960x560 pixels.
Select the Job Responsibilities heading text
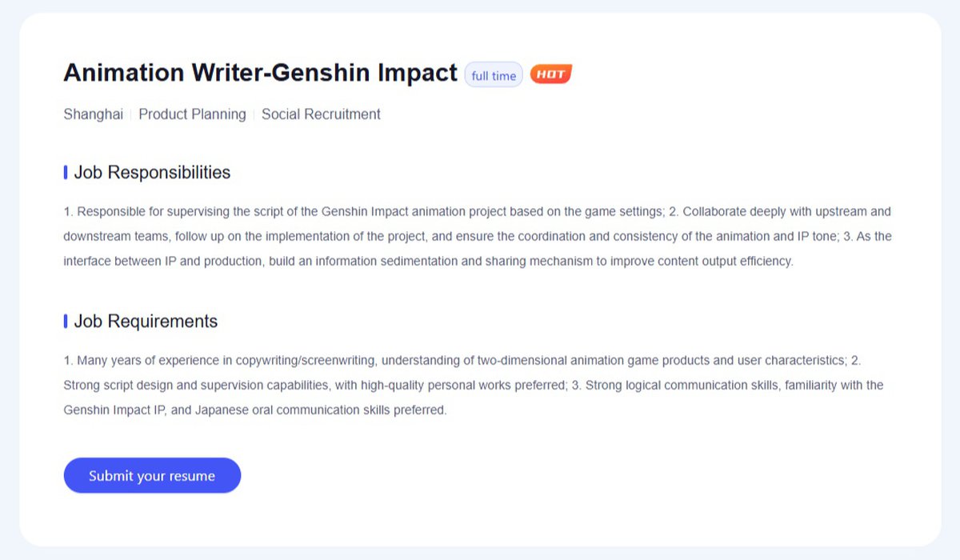coord(152,172)
